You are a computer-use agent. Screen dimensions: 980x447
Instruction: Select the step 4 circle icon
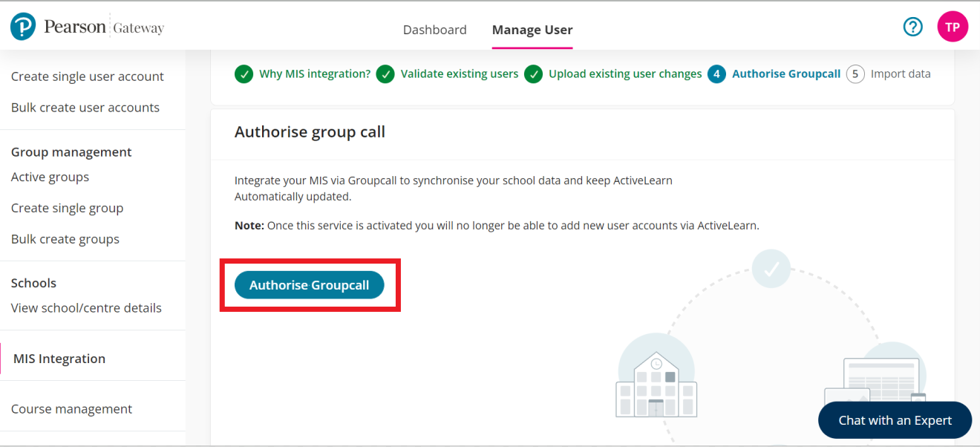click(716, 74)
